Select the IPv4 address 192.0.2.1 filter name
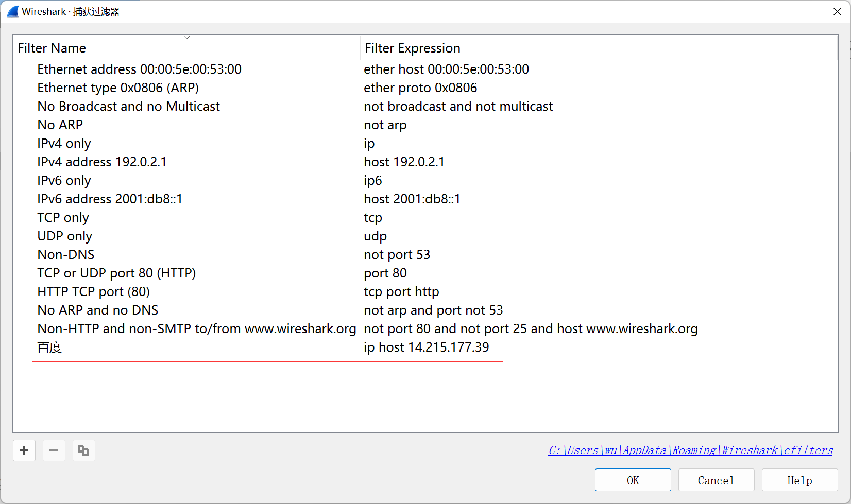 point(102,162)
